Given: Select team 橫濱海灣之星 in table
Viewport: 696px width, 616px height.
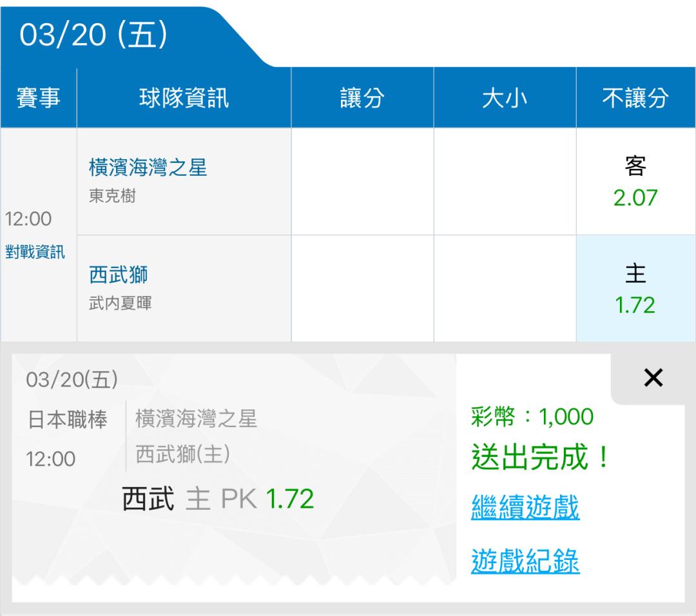Looking at the screenshot, I should [148, 168].
